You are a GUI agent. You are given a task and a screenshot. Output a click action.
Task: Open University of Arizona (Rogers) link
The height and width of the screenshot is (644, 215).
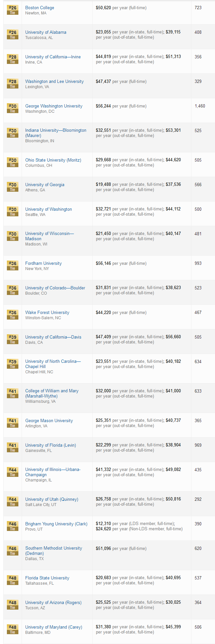coord(53,602)
